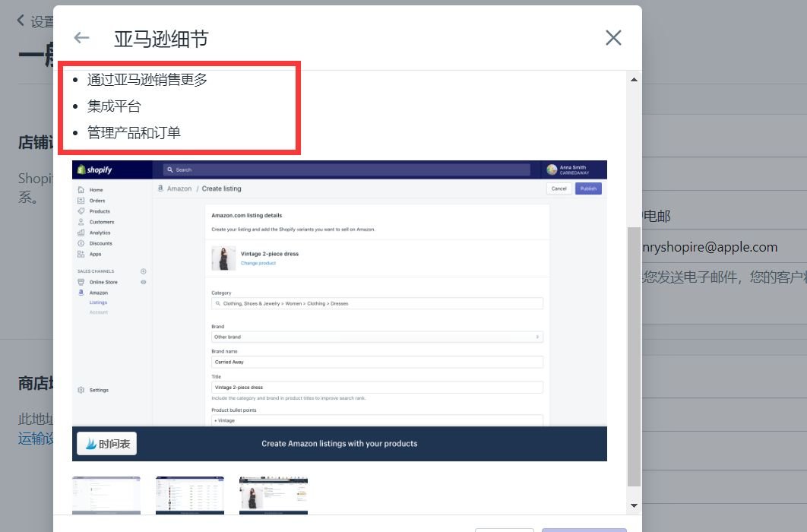Viewport: 807px width, 532px height.
Task: Select Products in the Shopify sidebar
Action: [100, 211]
